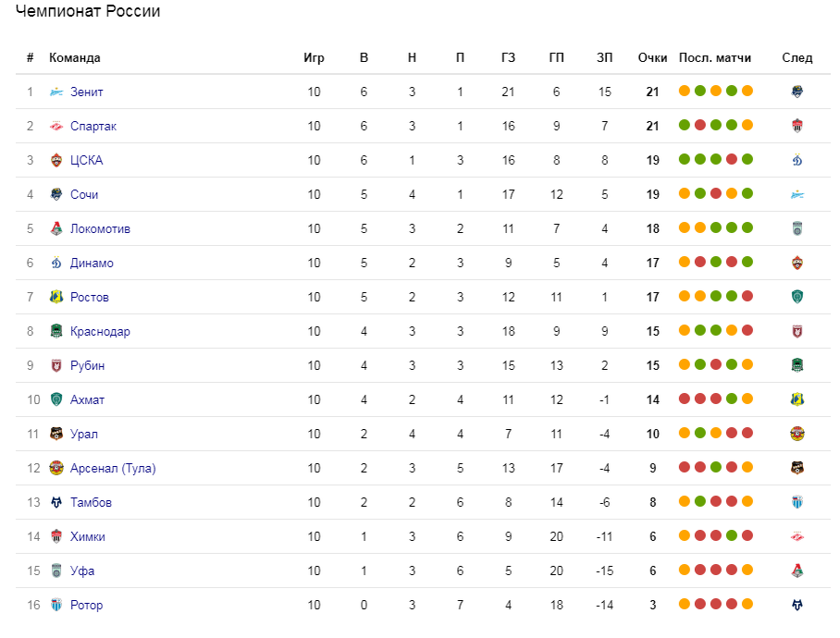Click the Арсенал (Тула) crest beside team name
The height and width of the screenshot is (638, 840).
pos(56,468)
